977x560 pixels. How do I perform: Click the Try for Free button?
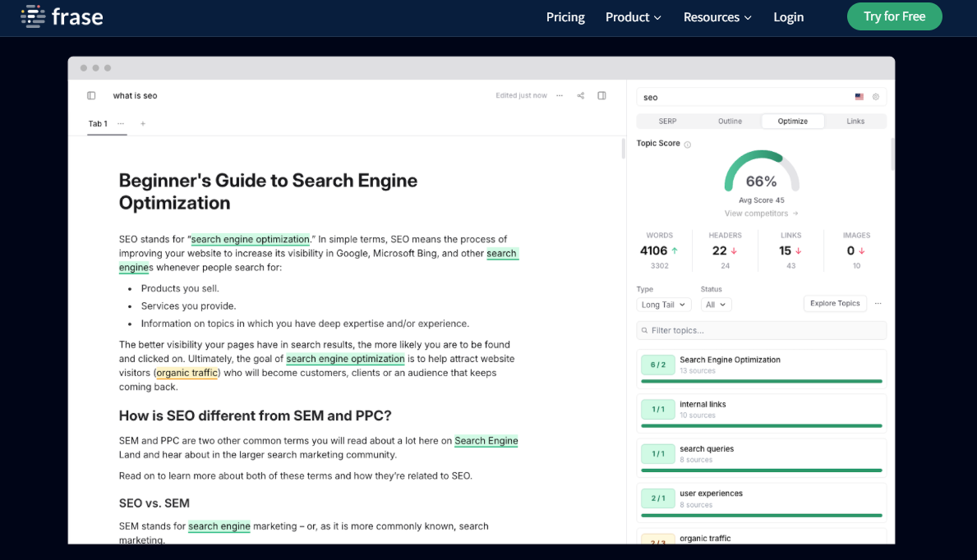point(894,16)
